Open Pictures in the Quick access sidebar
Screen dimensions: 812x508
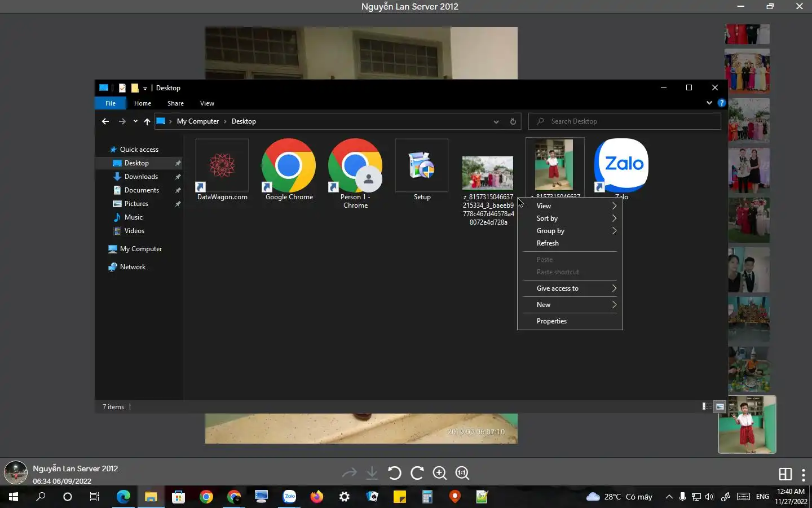pos(136,204)
